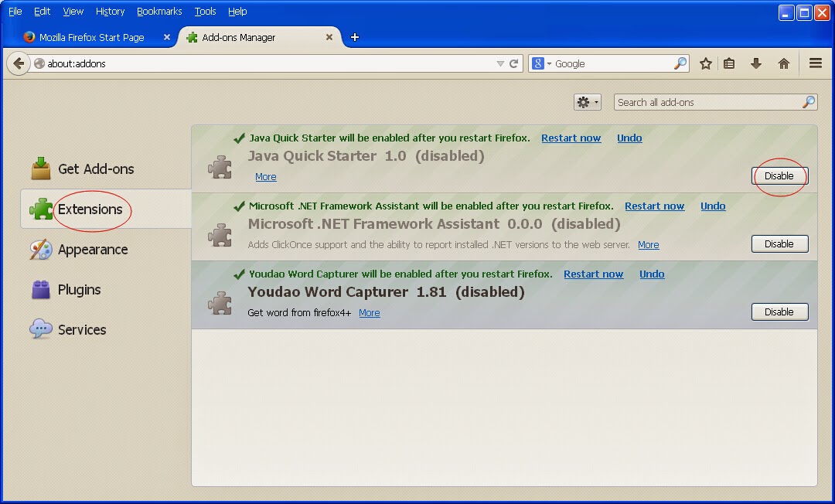Disable the Youdao Word Capturer extension

pos(779,312)
